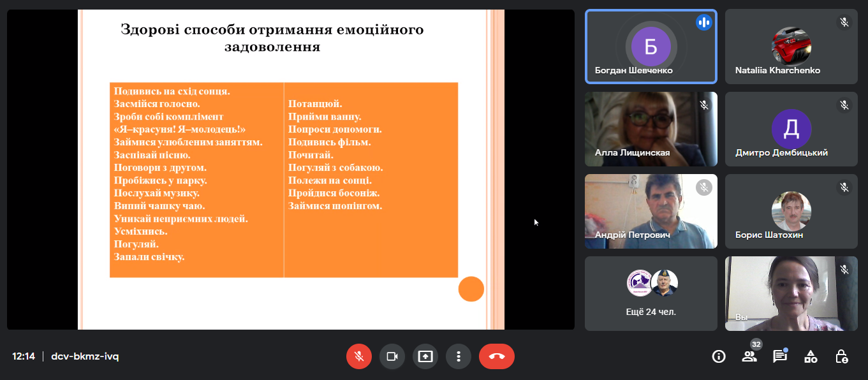Click the meeting code dcv-bkmz-ivq

[85, 356]
